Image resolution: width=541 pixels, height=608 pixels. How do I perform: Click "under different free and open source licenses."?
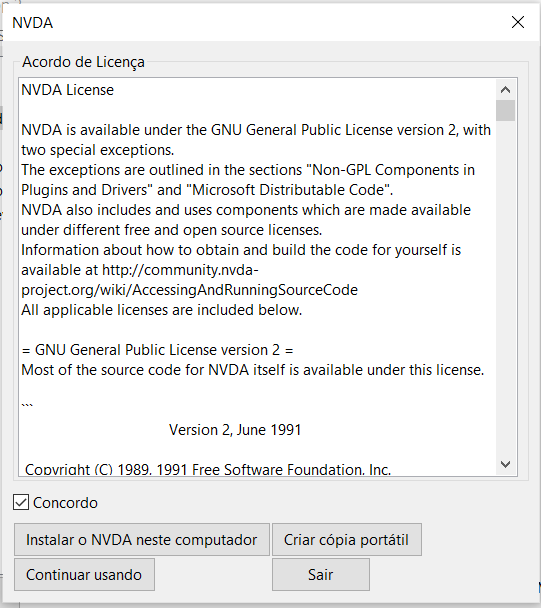point(171,230)
